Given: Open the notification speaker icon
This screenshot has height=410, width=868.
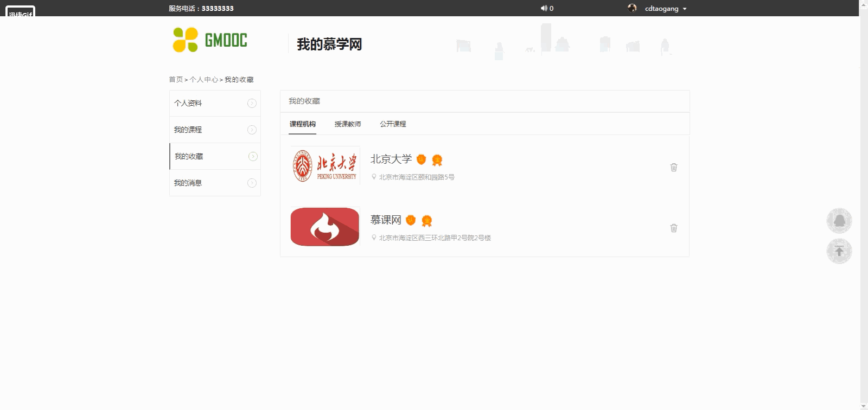Looking at the screenshot, I should [x=544, y=8].
